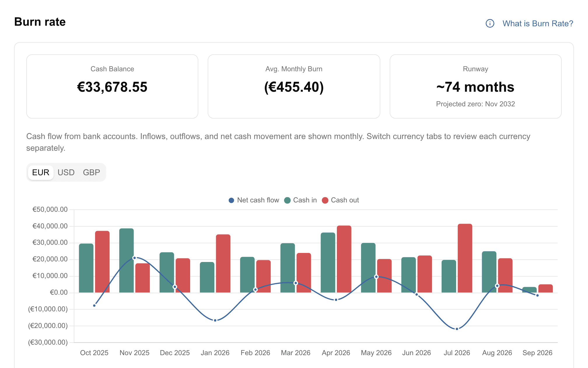Click the Oct 2025 axis label

click(94, 353)
